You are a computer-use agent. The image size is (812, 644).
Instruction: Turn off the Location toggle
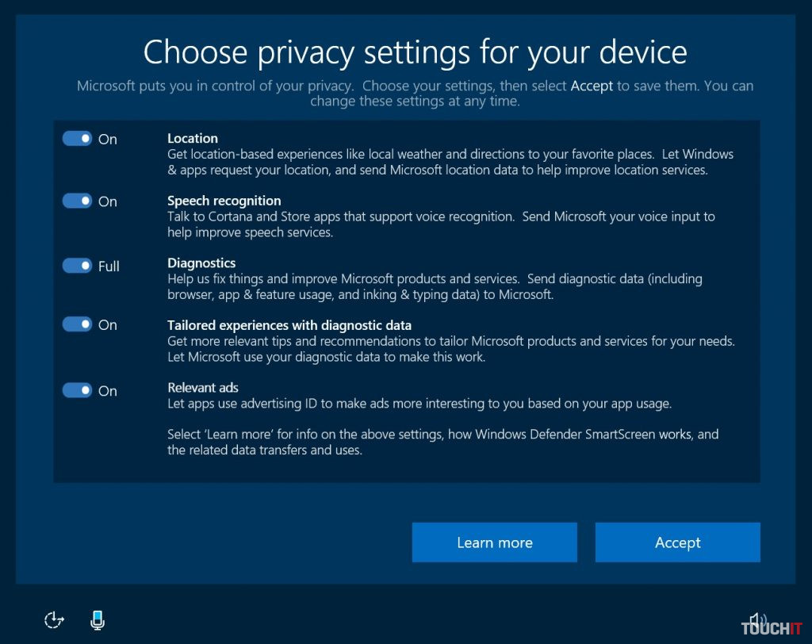78,139
